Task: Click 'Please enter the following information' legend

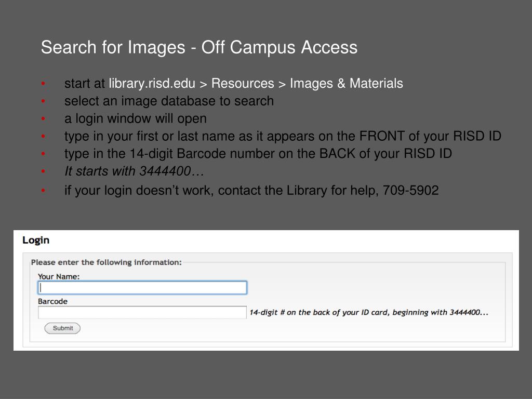Action: coord(107,262)
